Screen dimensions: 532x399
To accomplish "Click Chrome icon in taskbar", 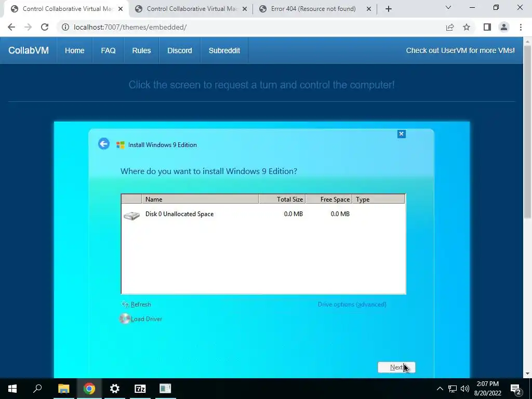I will (x=89, y=389).
